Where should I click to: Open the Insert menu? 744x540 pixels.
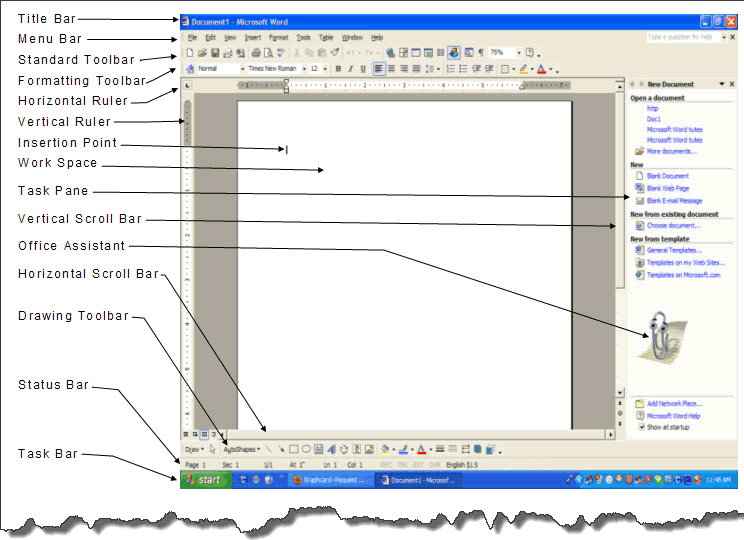(253, 37)
